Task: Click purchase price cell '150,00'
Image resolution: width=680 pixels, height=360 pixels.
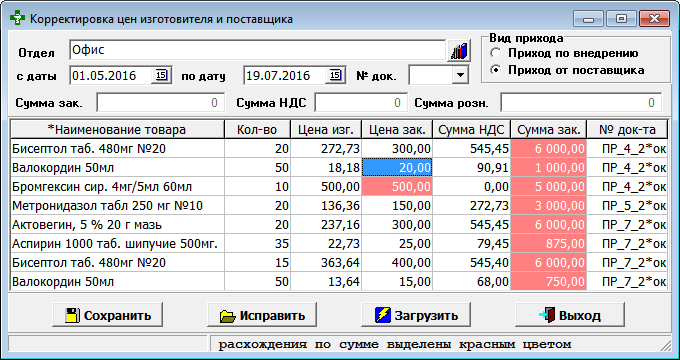Action: pyautogui.click(x=397, y=205)
